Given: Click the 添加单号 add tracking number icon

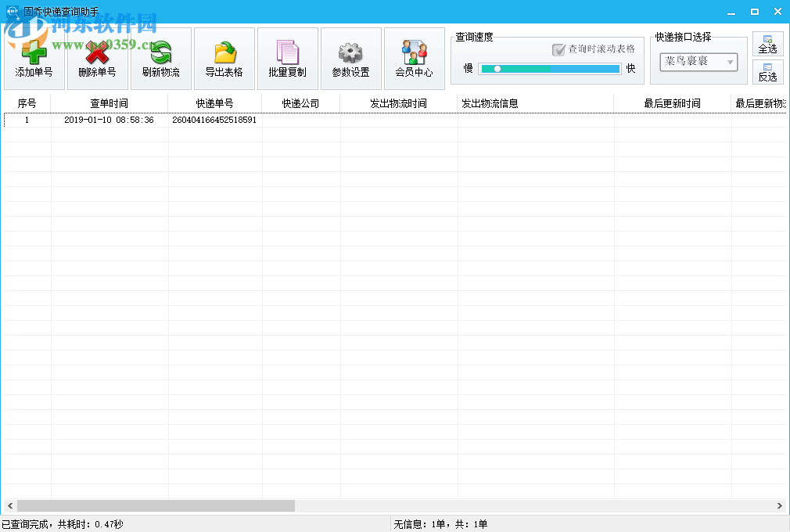Looking at the screenshot, I should coord(33,58).
